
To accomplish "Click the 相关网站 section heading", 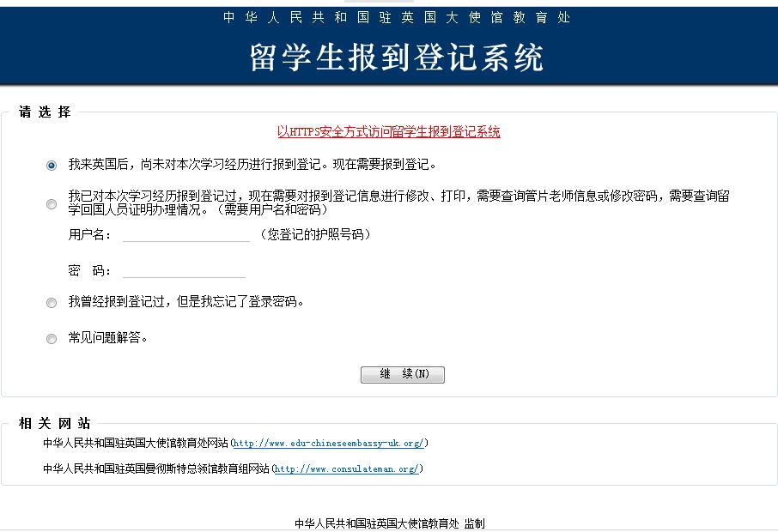I will pyautogui.click(x=55, y=423).
